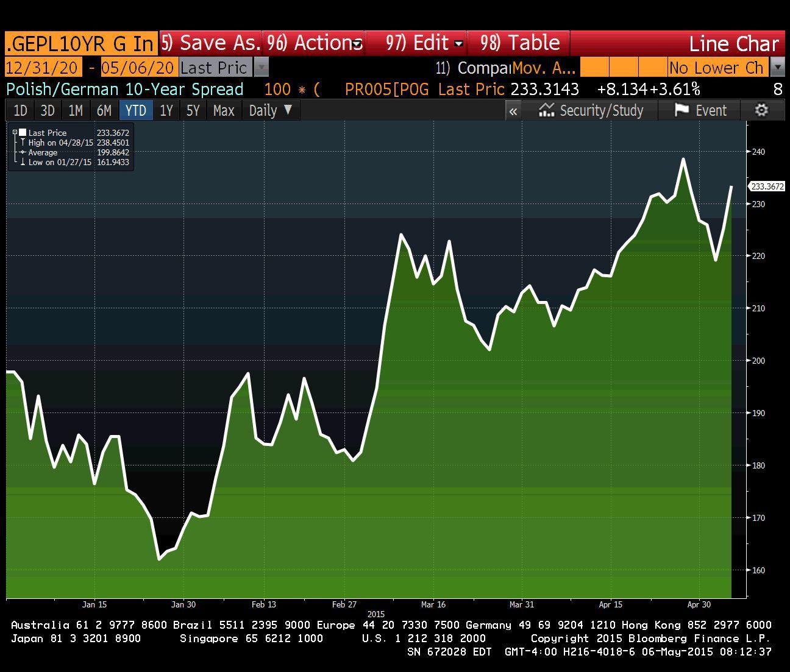Select the 1D time range
The height and width of the screenshot is (672, 790).
click(20, 111)
